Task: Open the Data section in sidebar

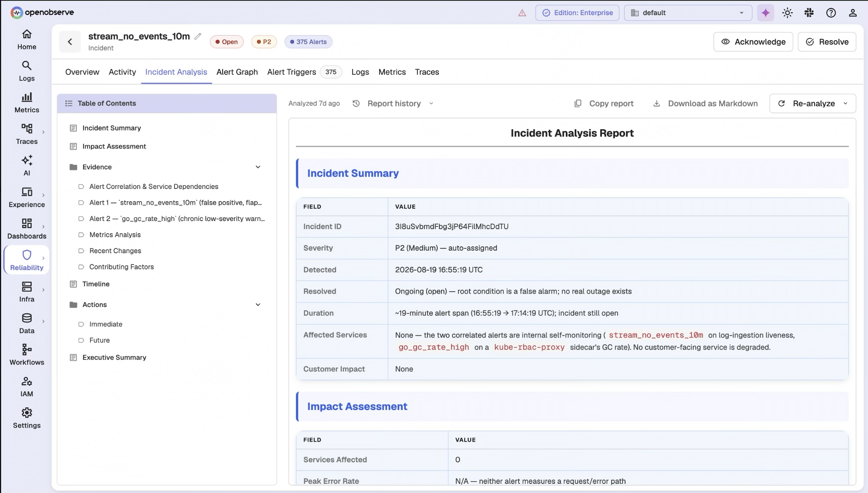Action: [x=27, y=323]
